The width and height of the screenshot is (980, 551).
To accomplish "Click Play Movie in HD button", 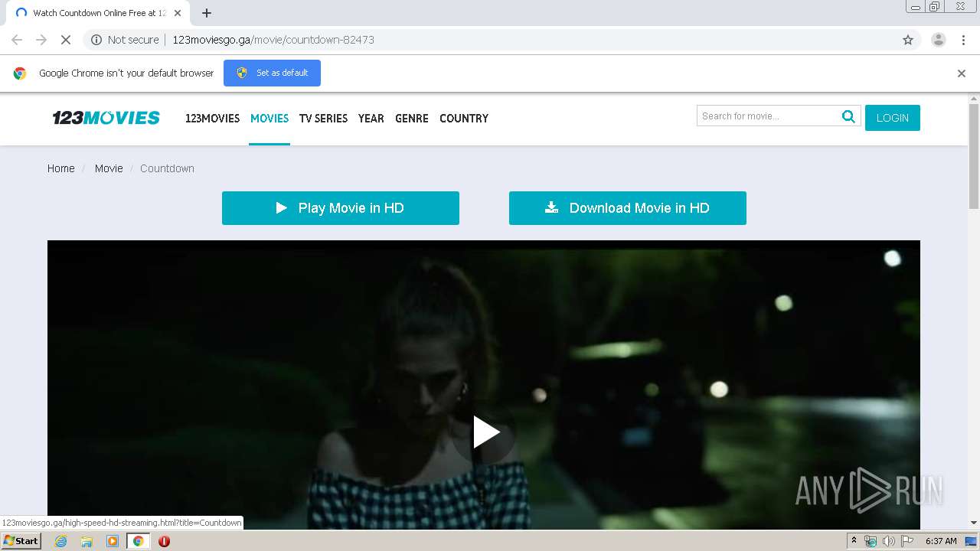I will pos(341,208).
